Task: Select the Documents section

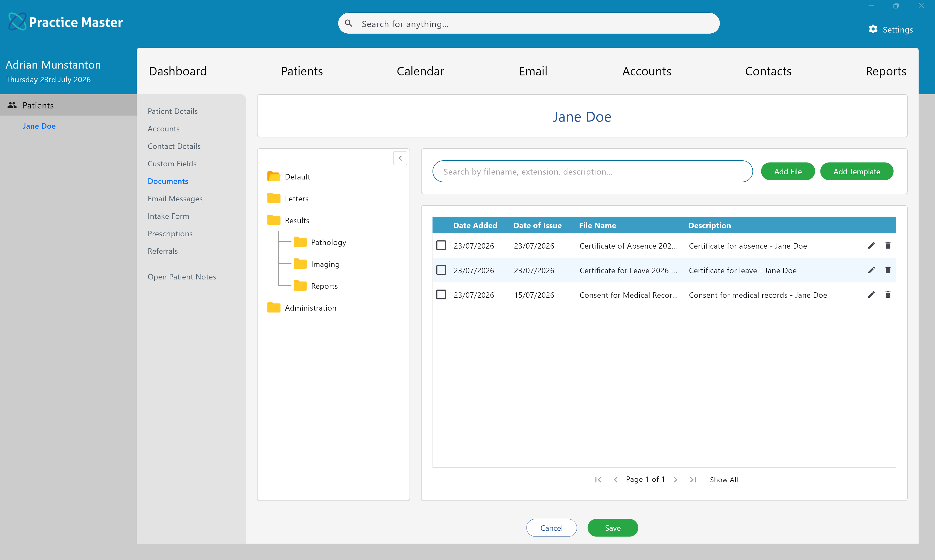Action: click(168, 181)
